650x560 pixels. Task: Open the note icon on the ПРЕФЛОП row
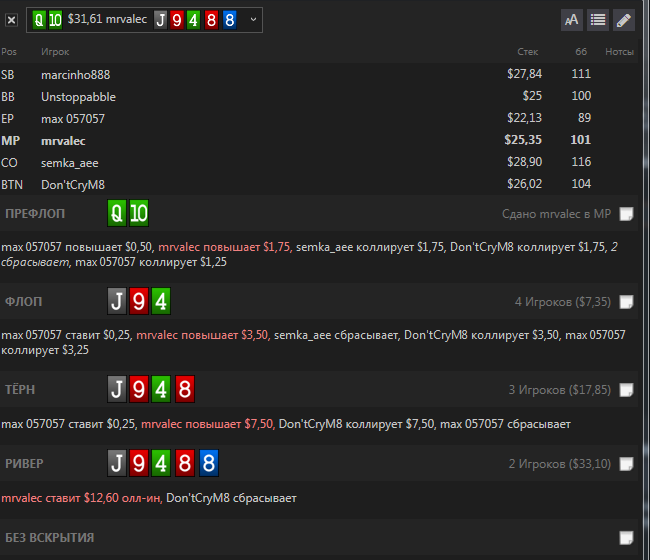[626, 214]
